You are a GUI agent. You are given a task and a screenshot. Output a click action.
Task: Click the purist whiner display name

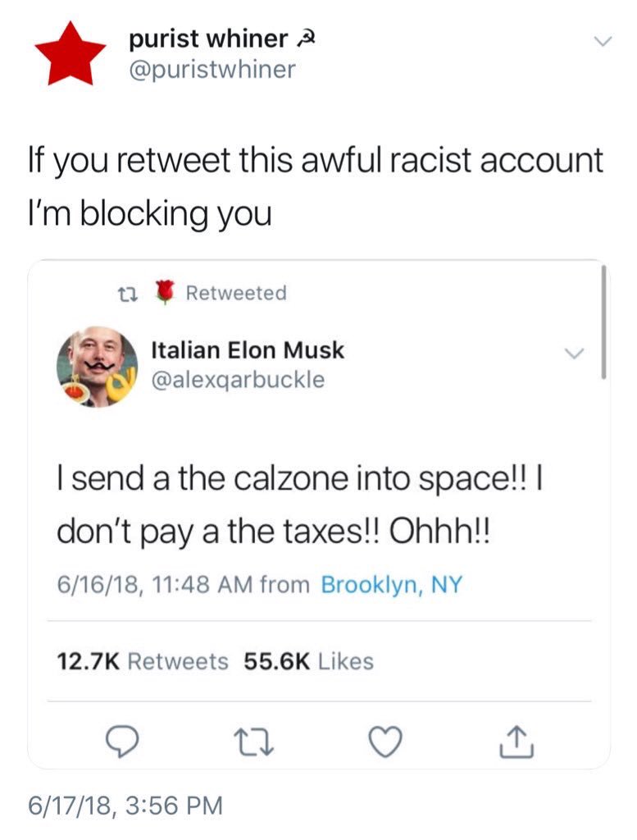208,39
